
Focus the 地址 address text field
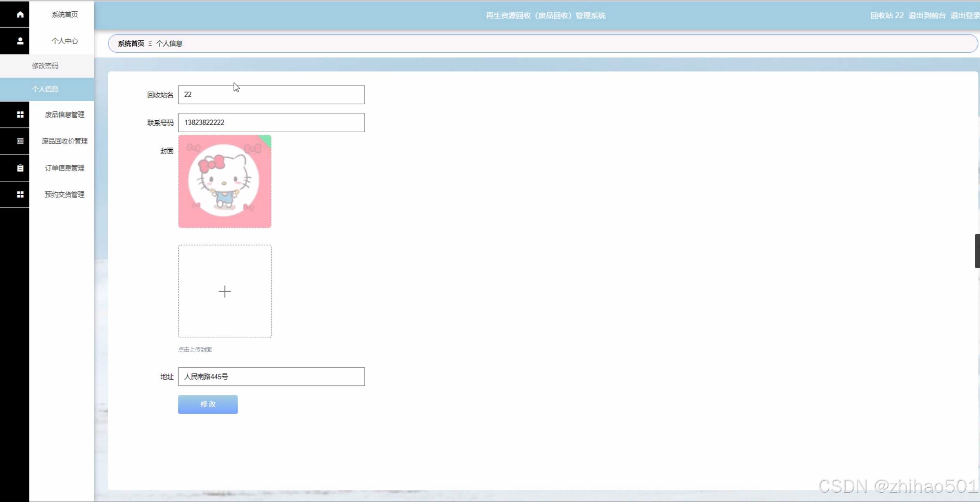pos(271,376)
